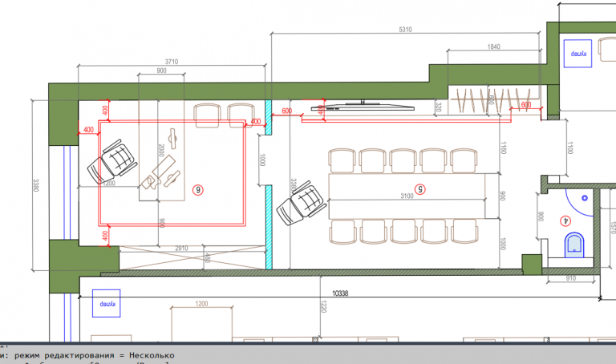Click the round sink symbol in room 4
This screenshot has width=616, height=364.
[585, 198]
